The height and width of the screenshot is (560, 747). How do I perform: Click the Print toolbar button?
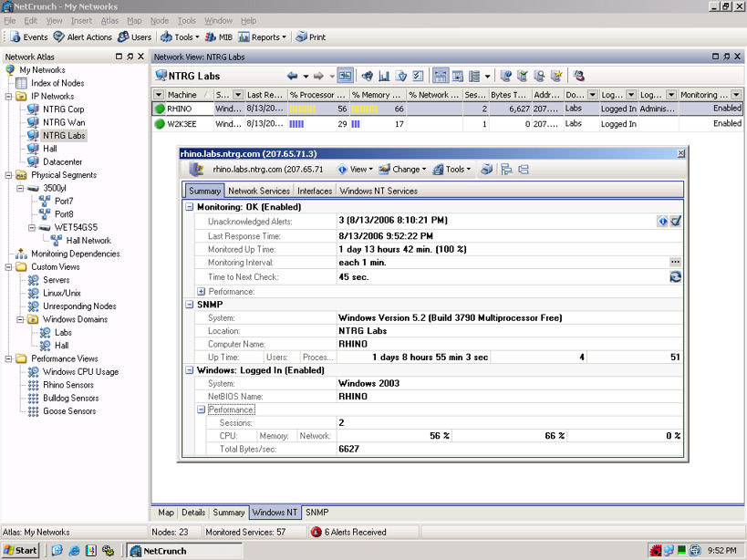pyautogui.click(x=310, y=37)
